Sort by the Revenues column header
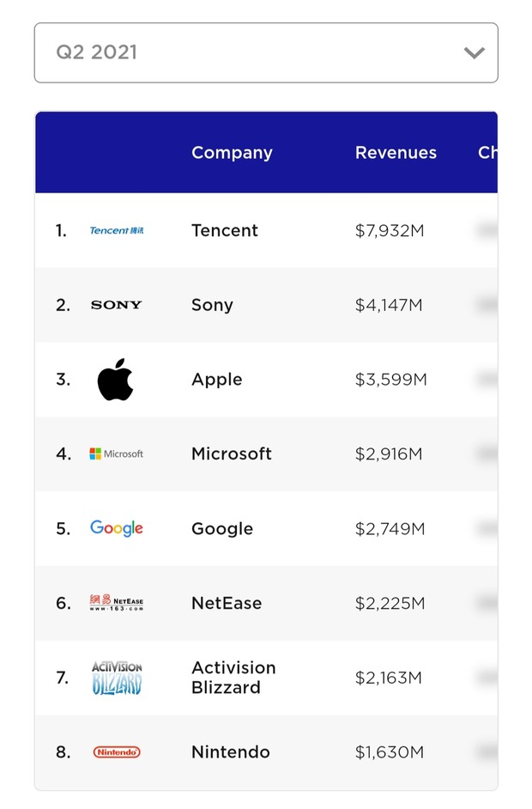This screenshot has width=532, height=809. coord(396,153)
